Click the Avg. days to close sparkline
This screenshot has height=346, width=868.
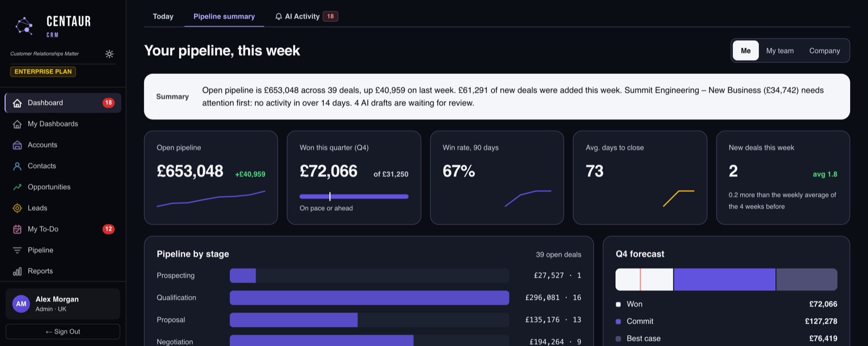click(x=678, y=199)
